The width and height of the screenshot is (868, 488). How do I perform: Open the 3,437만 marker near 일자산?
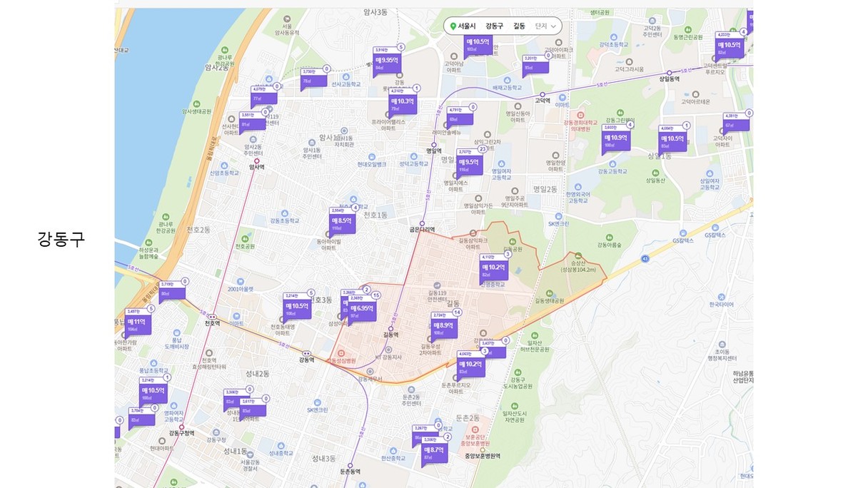click(493, 349)
